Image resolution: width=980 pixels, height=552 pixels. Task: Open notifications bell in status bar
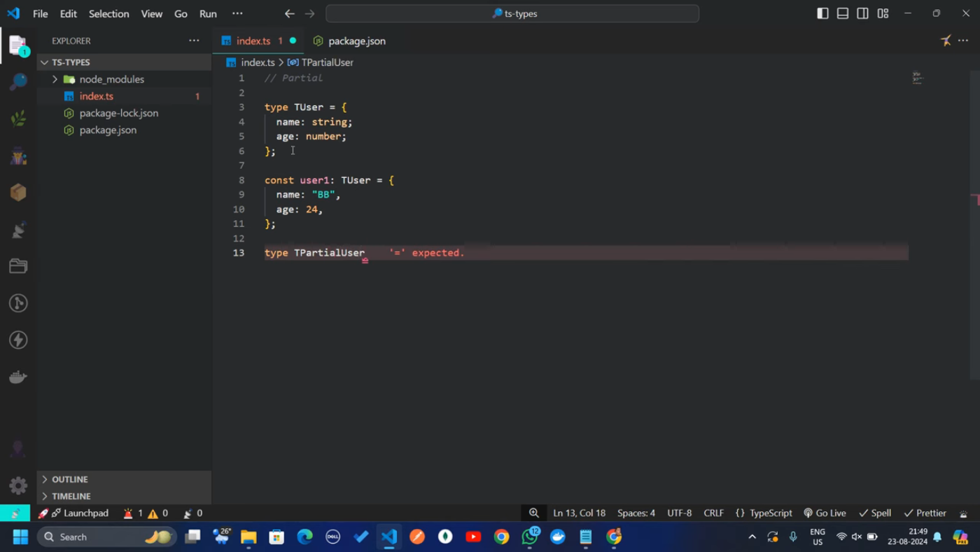tap(963, 513)
